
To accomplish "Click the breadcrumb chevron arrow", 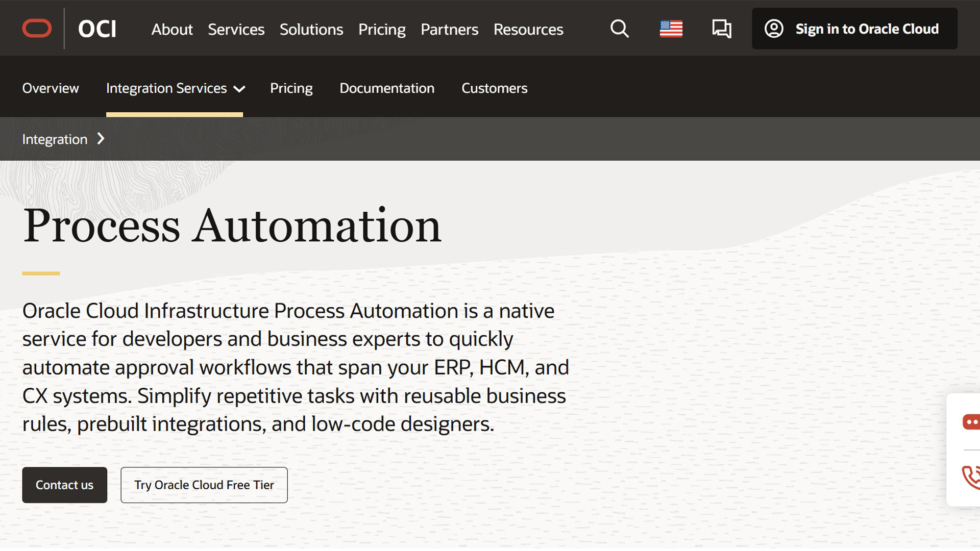I will (101, 139).
